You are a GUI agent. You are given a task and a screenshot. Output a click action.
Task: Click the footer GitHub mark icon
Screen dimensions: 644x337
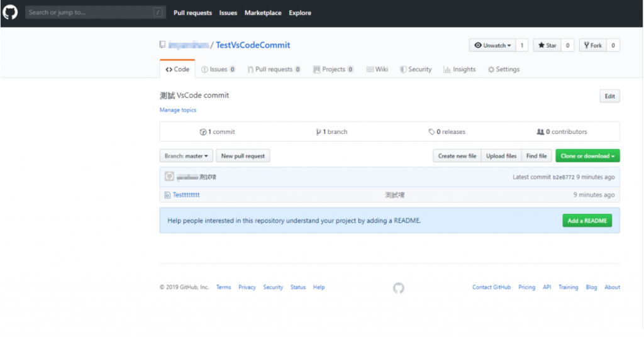click(399, 288)
